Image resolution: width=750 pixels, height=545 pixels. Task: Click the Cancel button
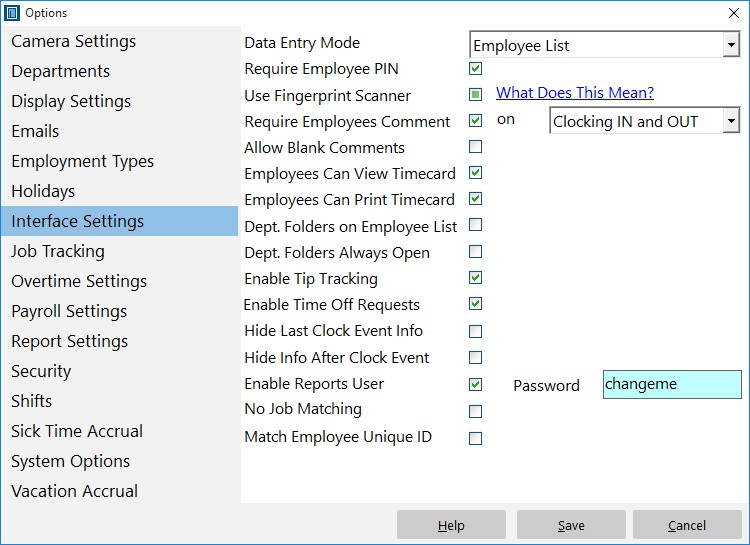pyautogui.click(x=687, y=525)
